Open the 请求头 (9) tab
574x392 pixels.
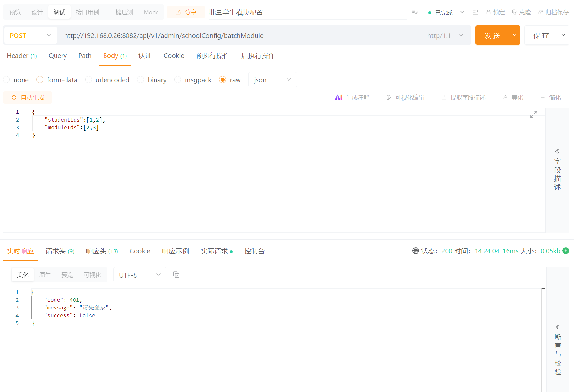(60, 251)
